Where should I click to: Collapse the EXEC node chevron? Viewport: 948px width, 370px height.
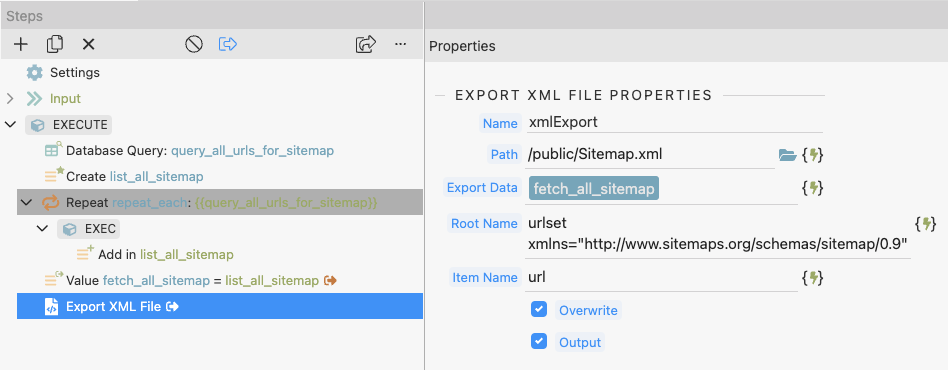pos(42,229)
